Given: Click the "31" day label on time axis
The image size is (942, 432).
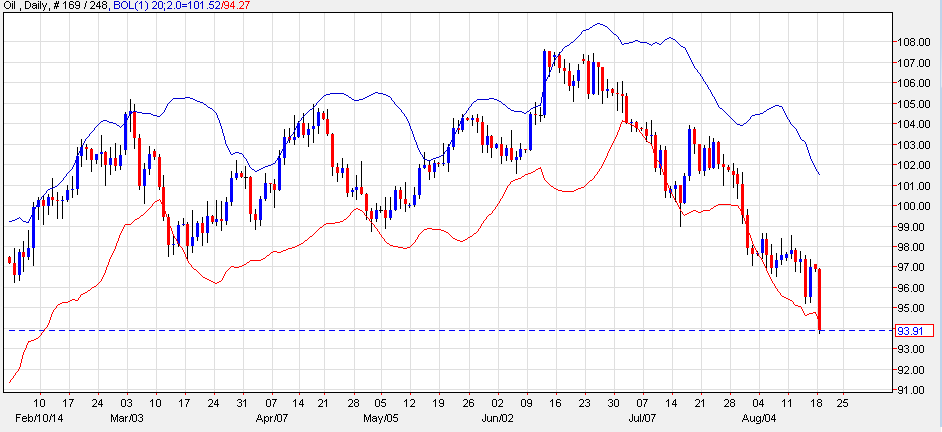Looking at the screenshot, I should coord(242,407).
